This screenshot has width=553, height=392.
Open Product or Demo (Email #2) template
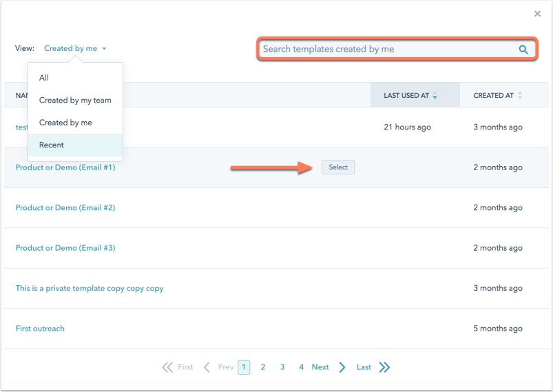(x=65, y=207)
